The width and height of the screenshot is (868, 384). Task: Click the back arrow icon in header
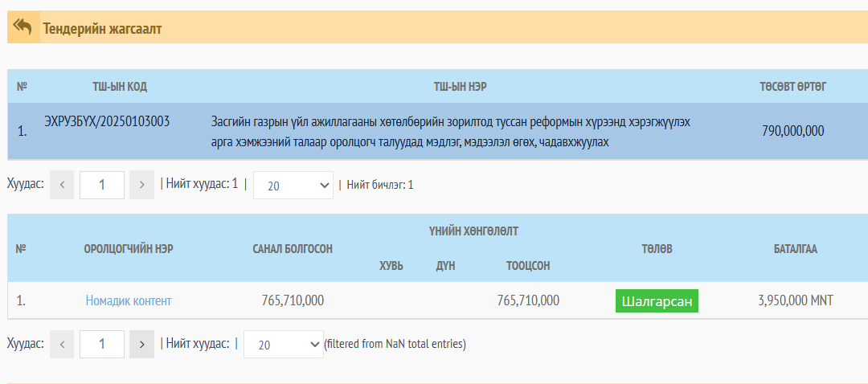click(23, 27)
